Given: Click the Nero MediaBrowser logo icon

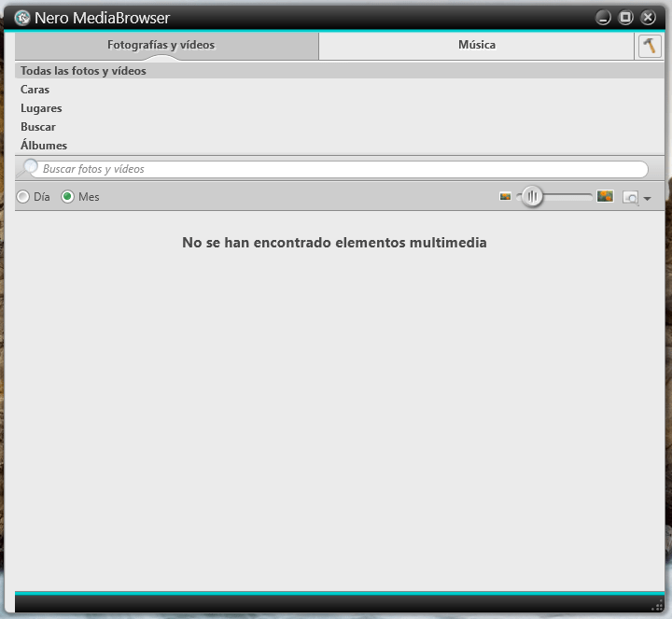Looking at the screenshot, I should coord(21,18).
